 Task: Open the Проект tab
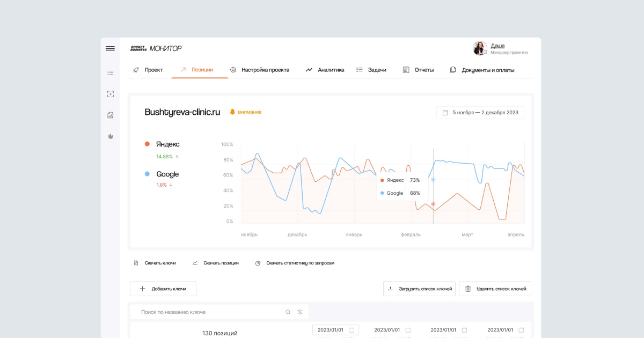[148, 70]
